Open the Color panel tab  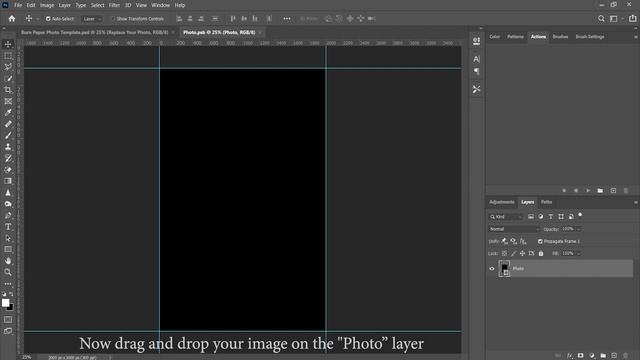point(495,37)
